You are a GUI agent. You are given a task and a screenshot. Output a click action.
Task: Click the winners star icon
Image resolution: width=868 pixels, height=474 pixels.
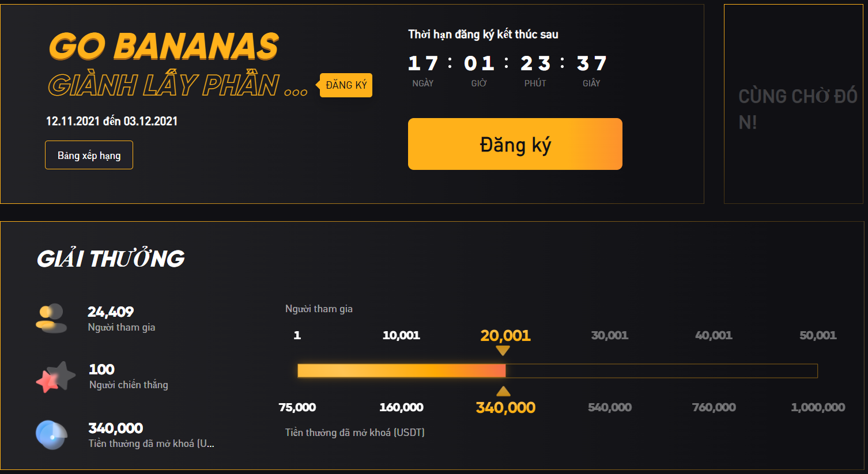[55, 377]
